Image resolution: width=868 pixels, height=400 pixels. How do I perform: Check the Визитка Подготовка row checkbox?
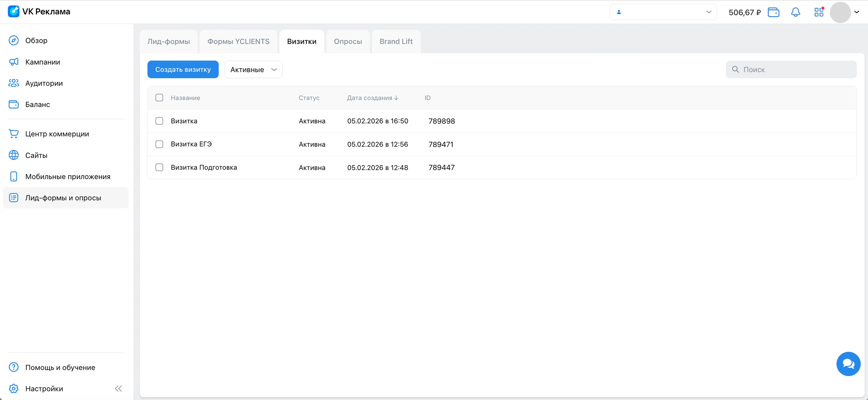click(159, 167)
